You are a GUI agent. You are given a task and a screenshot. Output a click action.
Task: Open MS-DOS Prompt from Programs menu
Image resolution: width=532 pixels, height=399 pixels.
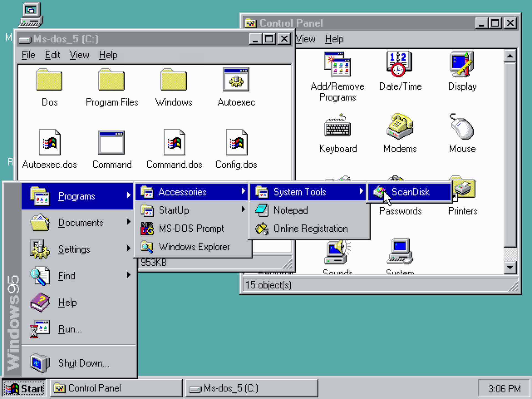pos(193,229)
